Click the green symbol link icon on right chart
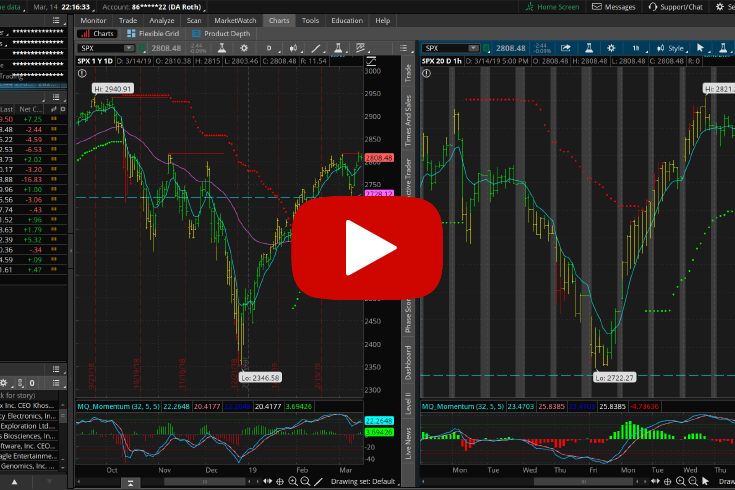 click(487, 48)
